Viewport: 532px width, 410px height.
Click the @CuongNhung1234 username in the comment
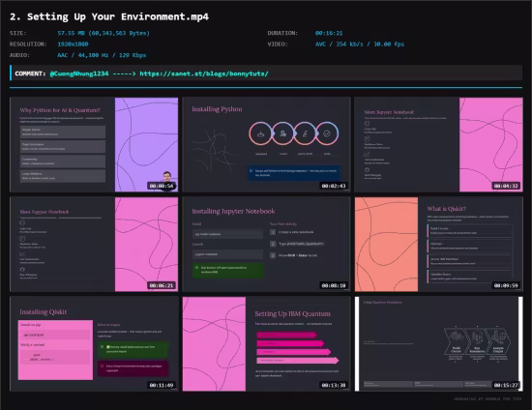(x=79, y=73)
